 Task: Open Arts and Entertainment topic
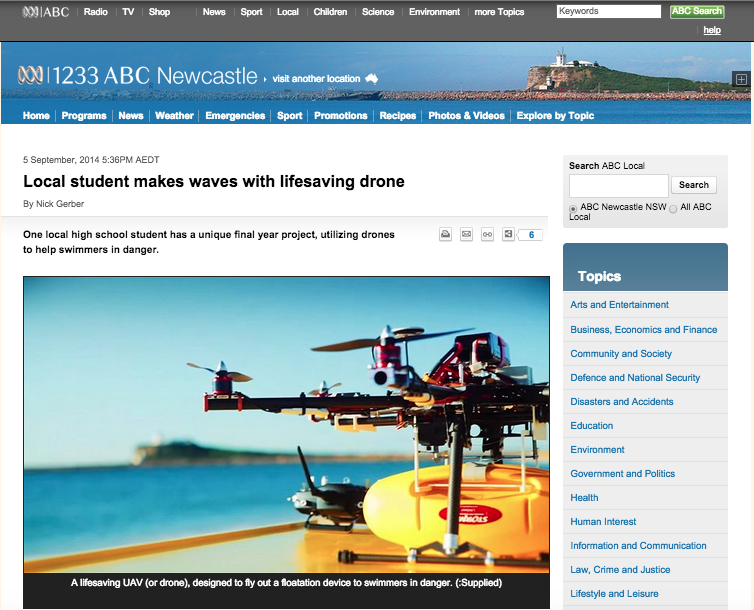pos(619,305)
